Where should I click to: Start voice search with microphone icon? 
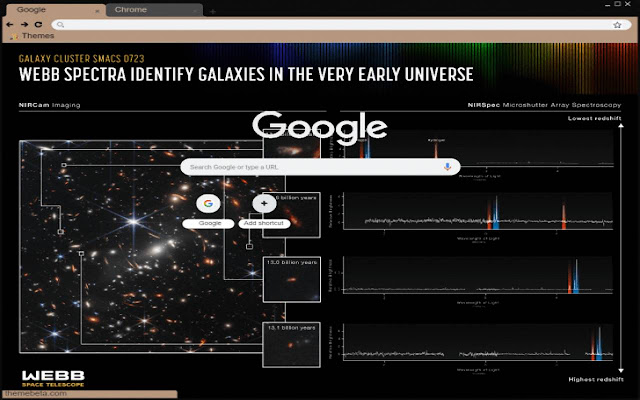point(447,167)
